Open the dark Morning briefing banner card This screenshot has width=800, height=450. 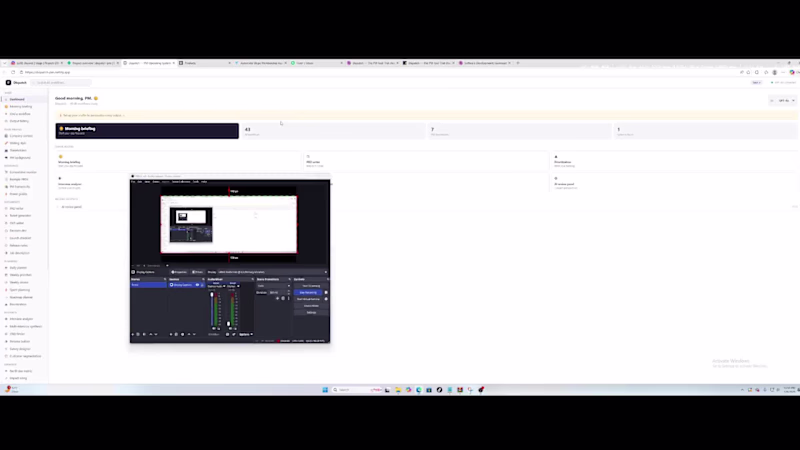click(147, 131)
